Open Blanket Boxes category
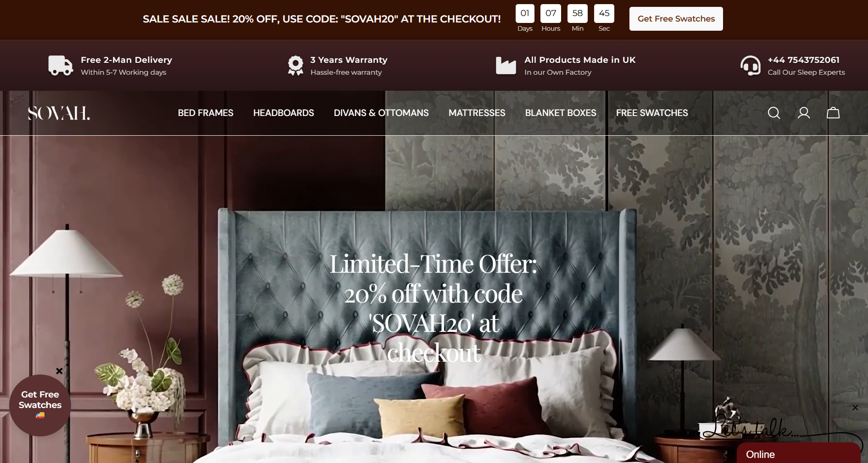 [x=561, y=113]
